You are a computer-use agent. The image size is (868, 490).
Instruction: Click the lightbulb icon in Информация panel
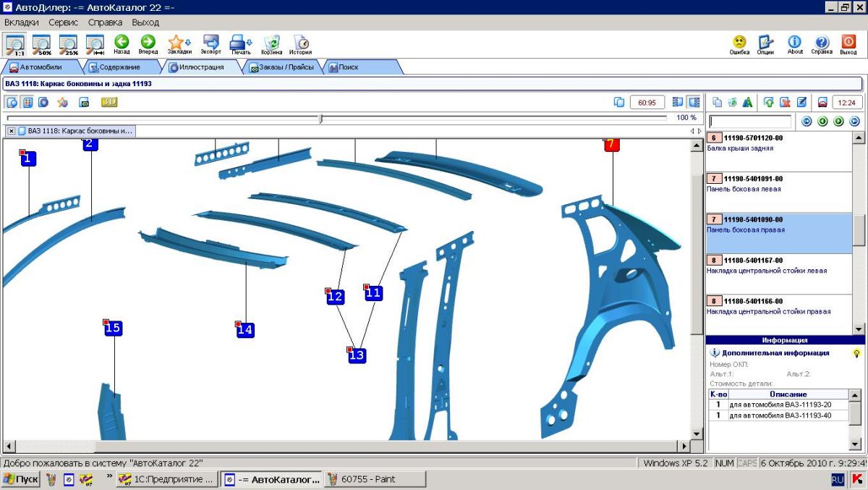[856, 353]
